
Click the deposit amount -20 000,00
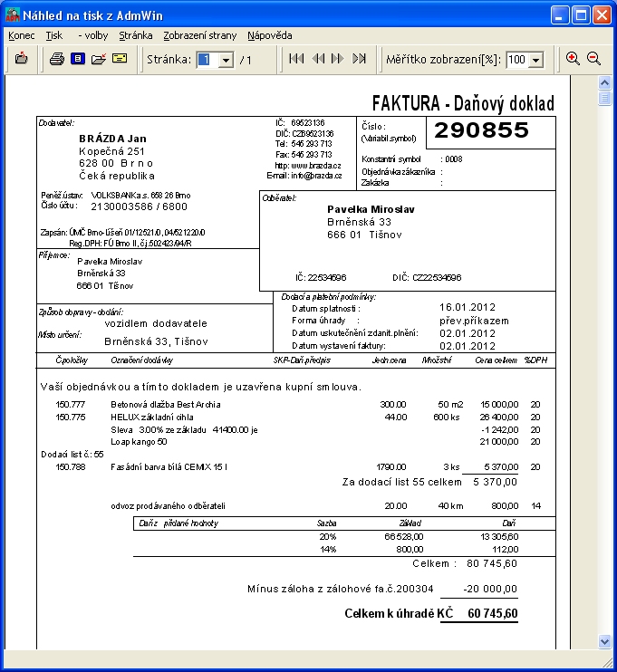click(490, 589)
